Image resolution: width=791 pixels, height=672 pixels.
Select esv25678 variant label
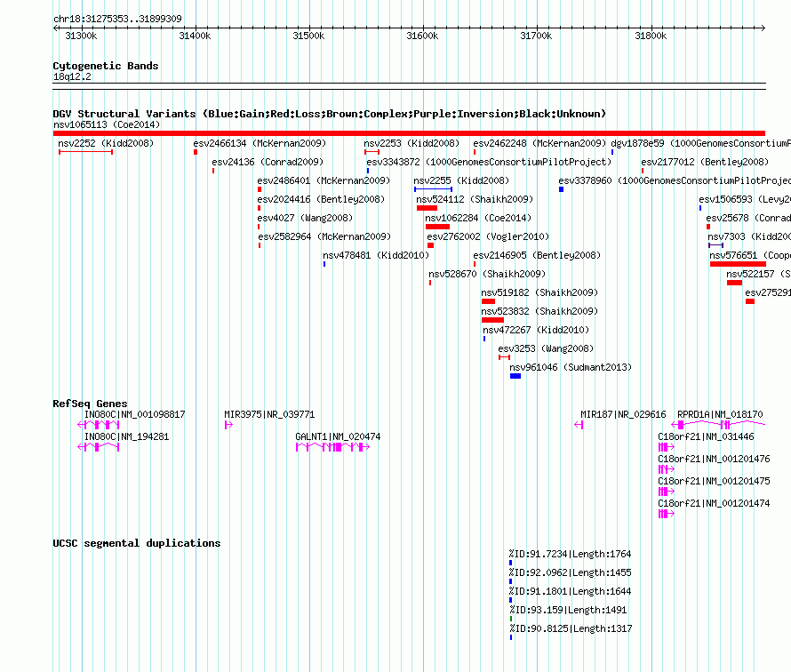click(748, 218)
